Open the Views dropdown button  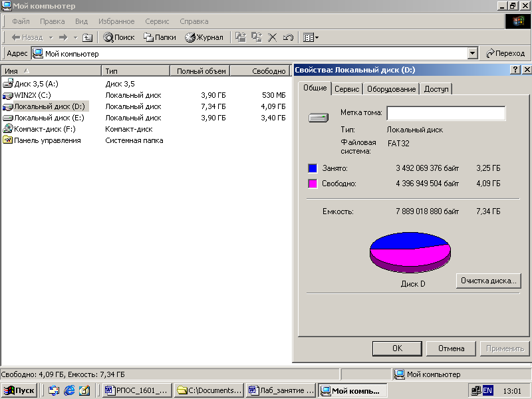(311, 37)
